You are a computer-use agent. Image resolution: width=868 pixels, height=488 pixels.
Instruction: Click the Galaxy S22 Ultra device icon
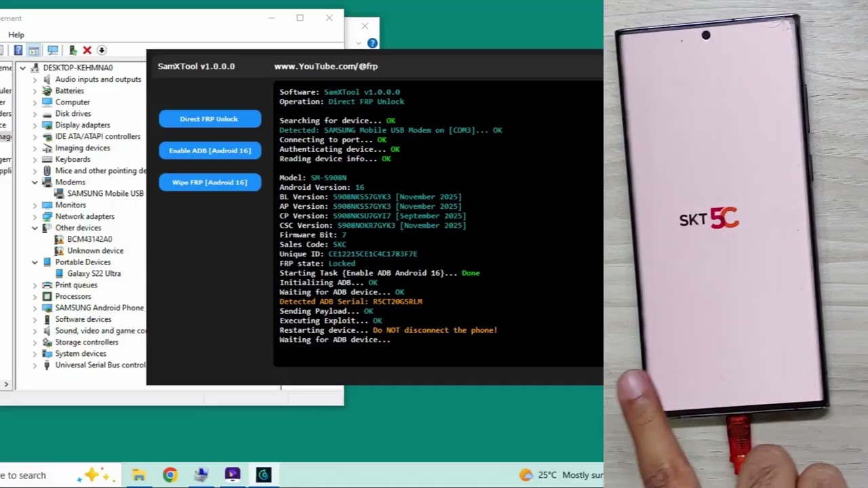click(x=59, y=274)
